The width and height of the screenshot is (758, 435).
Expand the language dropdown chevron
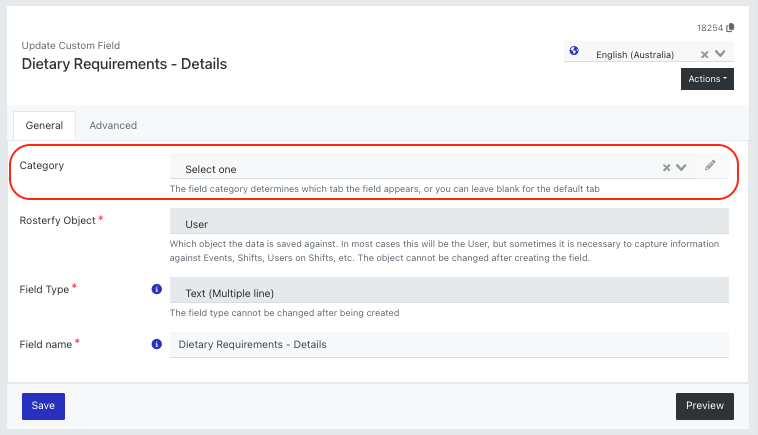(720, 54)
